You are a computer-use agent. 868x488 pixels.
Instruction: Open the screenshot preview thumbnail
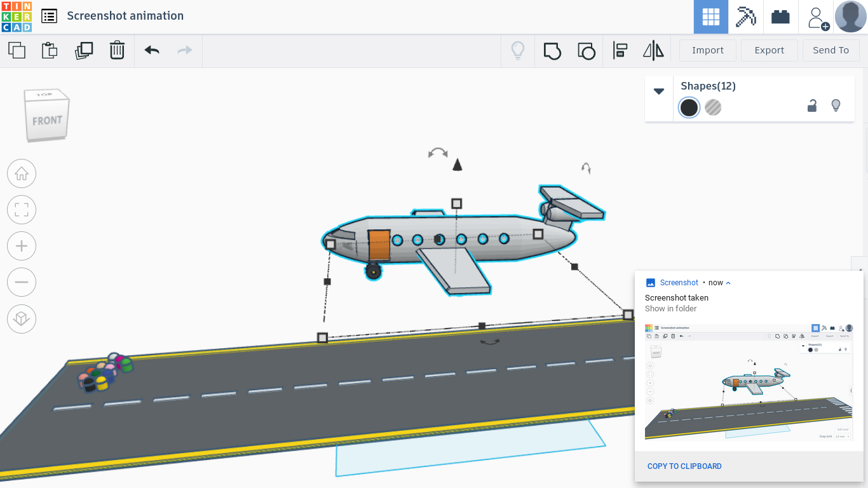(x=749, y=382)
